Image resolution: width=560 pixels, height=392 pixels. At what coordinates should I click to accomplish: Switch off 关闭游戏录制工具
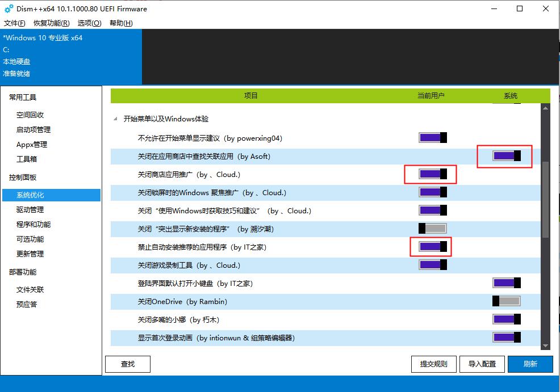pyautogui.click(x=431, y=264)
